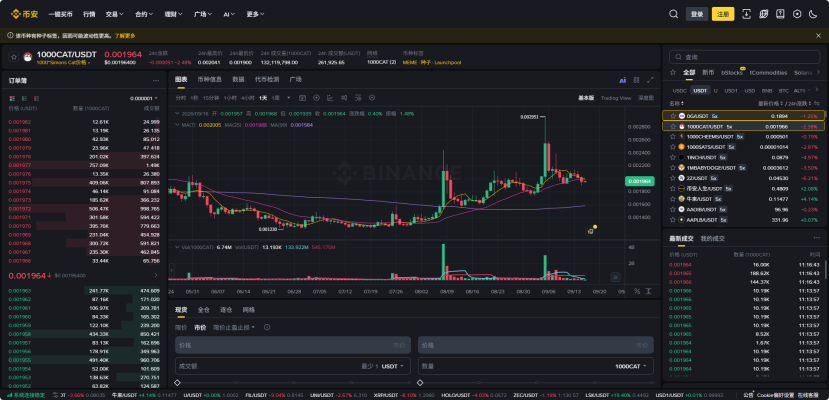Viewport: 829px width, 400px height.
Task: Collapse the Vol indicator row chevron
Action: [x=177, y=247]
